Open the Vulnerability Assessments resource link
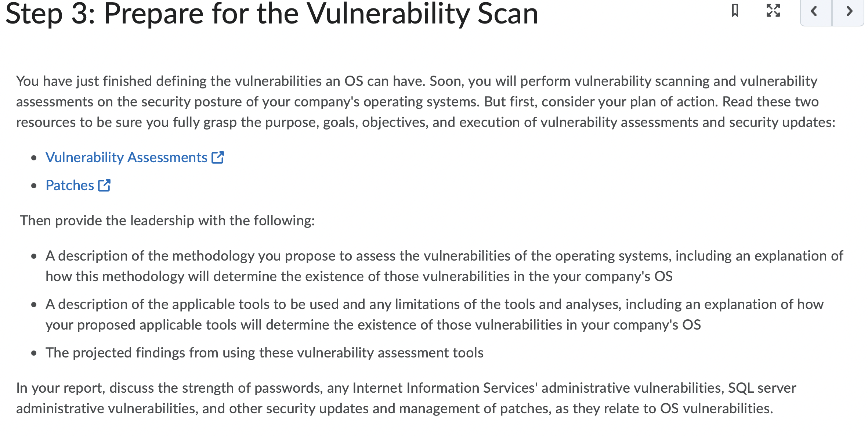 (x=126, y=157)
